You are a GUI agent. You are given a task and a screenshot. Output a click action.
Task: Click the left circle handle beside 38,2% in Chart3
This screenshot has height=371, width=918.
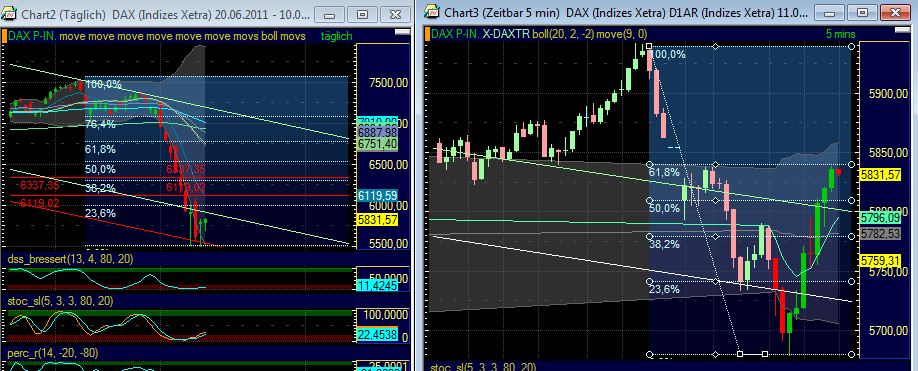click(649, 236)
